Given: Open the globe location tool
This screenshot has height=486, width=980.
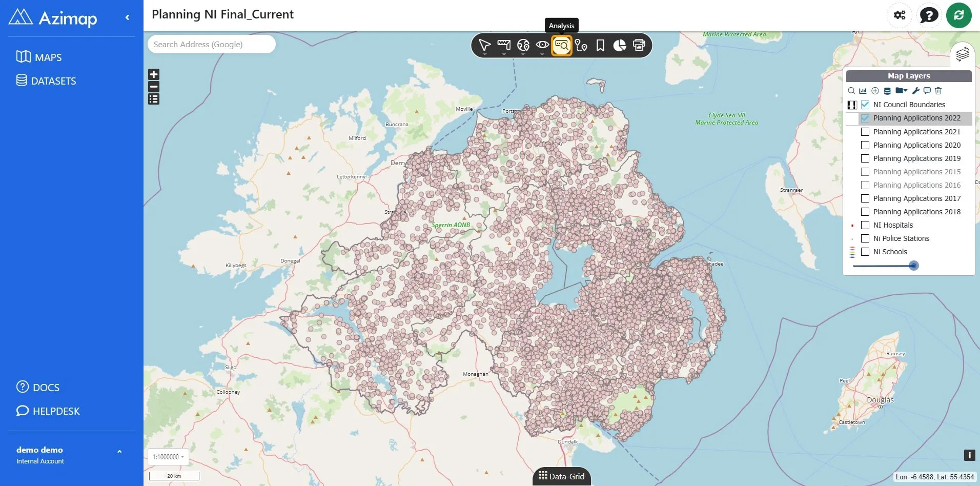Looking at the screenshot, I should tap(523, 46).
